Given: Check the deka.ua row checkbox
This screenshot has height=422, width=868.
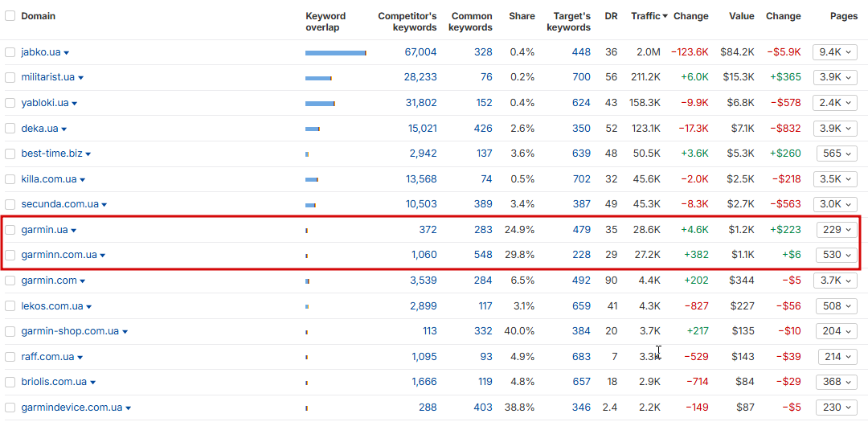Looking at the screenshot, I should click(x=10, y=129).
